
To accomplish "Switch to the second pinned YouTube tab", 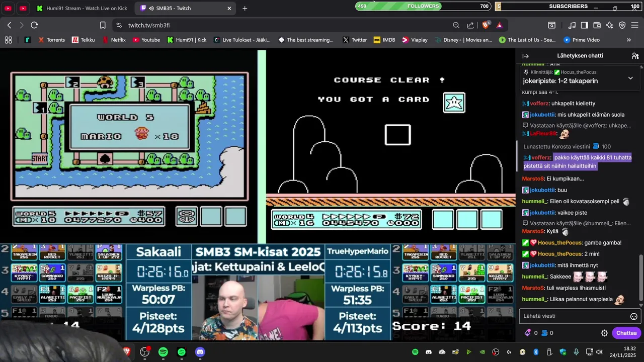I will point(23,8).
